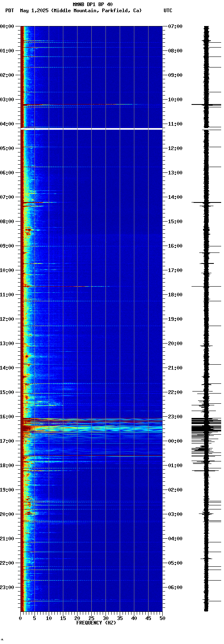Click the title text 'MMNB DP1 BP 40'
Viewport: 224px width, 644px height.
(93, 4)
